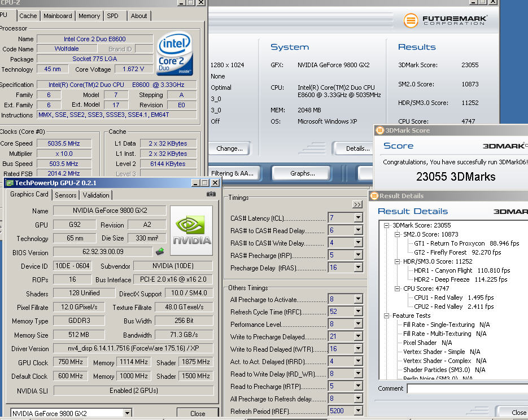Select GT1 - Return To Proxycon result
The image size is (528, 420).
click(466, 243)
